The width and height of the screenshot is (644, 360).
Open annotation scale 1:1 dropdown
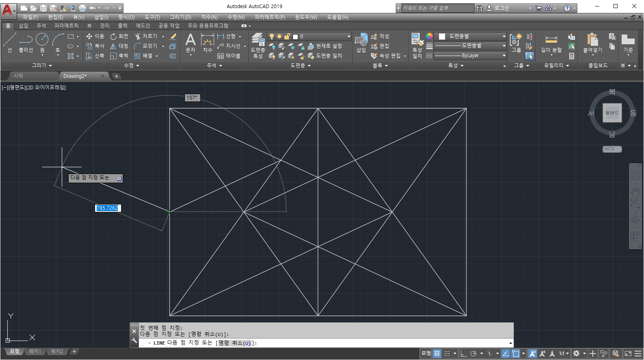click(x=564, y=354)
